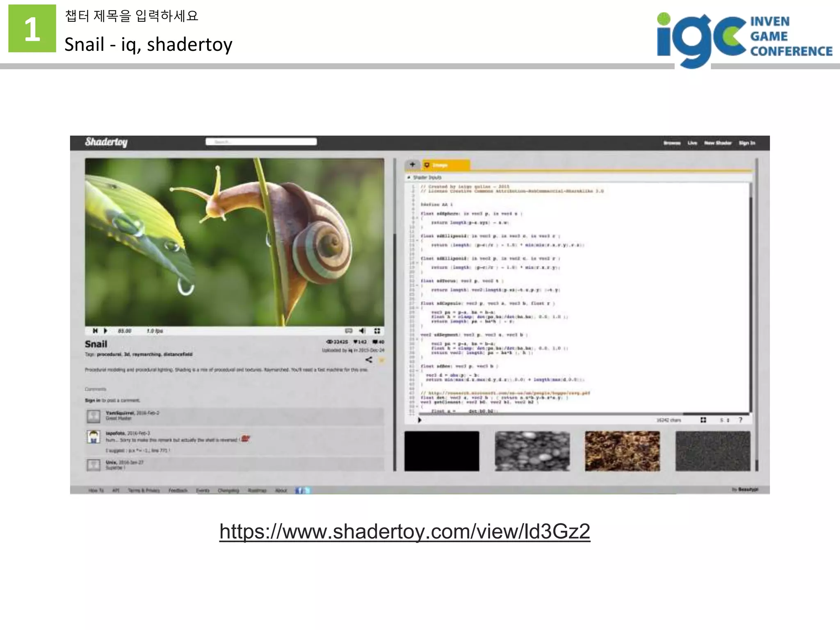Open the second commenter's avatar, dated 2016-Feb-3
The image size is (840, 630).
94,437
